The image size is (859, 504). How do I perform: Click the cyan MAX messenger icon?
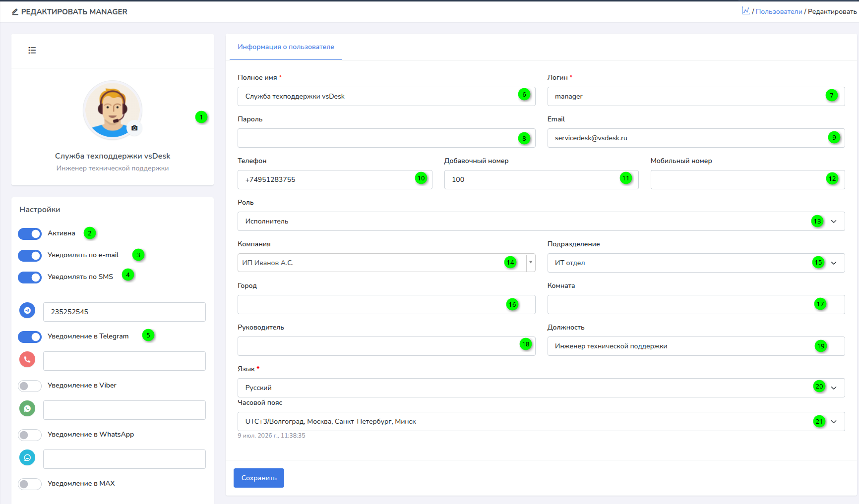tap(27, 458)
